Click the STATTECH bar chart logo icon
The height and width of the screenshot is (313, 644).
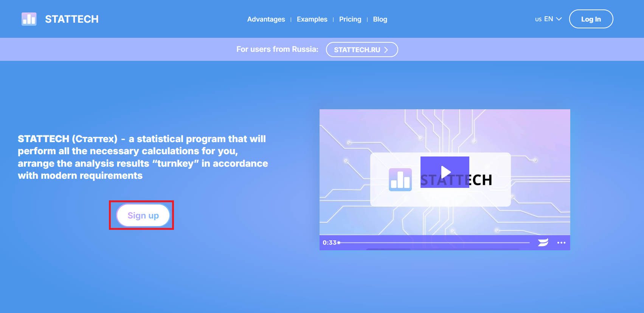click(x=29, y=19)
